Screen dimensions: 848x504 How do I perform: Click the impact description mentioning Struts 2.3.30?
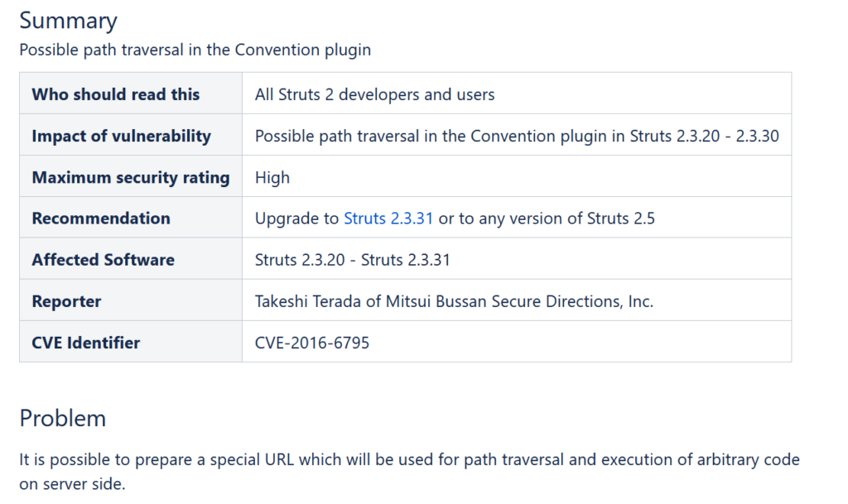pos(517,136)
